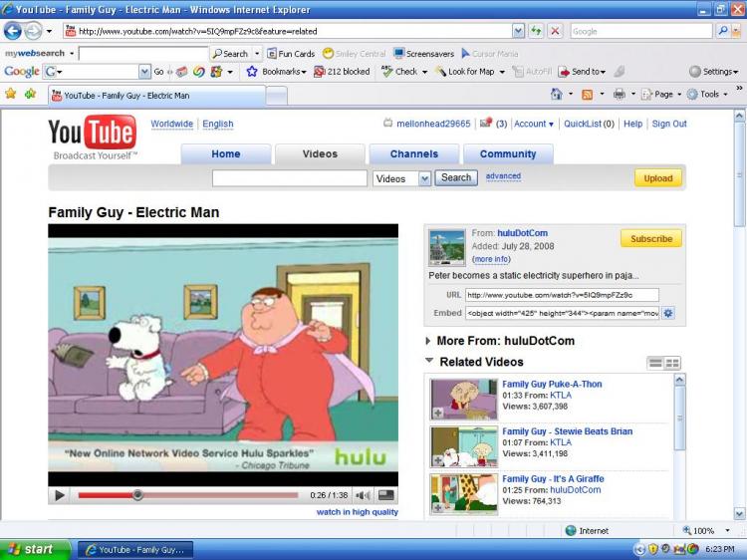This screenshot has height=560, width=747.
Task: Click the embed customize gear icon
Action: tap(668, 313)
